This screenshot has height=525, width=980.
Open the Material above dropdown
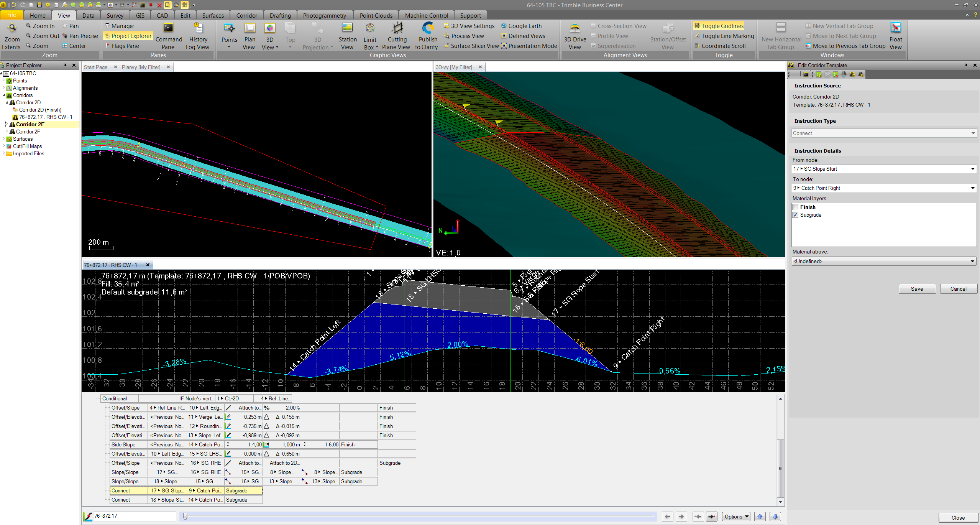[x=883, y=261]
